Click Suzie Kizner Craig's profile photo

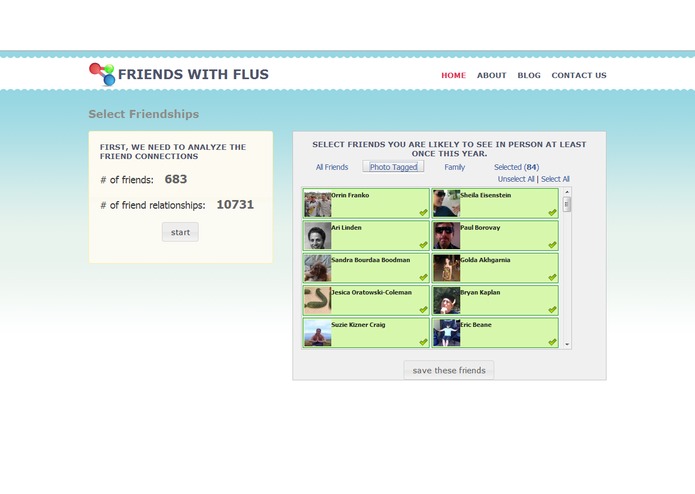tap(318, 333)
